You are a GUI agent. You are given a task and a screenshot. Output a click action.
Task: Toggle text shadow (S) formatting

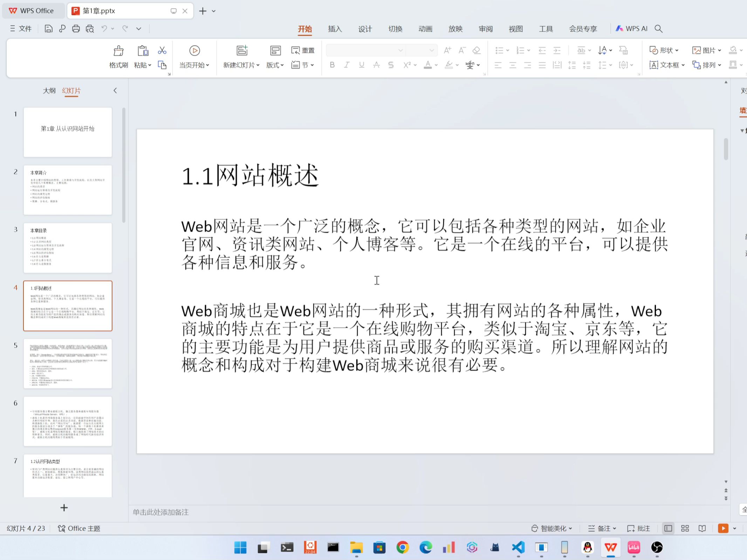[x=391, y=65]
